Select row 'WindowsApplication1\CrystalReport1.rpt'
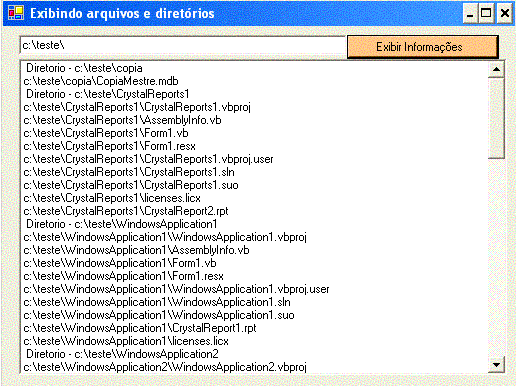516x386 pixels. tap(255, 328)
